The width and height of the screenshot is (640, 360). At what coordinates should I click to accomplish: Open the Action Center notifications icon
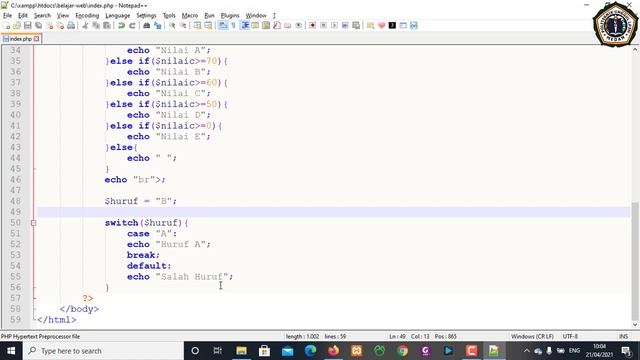(x=627, y=351)
